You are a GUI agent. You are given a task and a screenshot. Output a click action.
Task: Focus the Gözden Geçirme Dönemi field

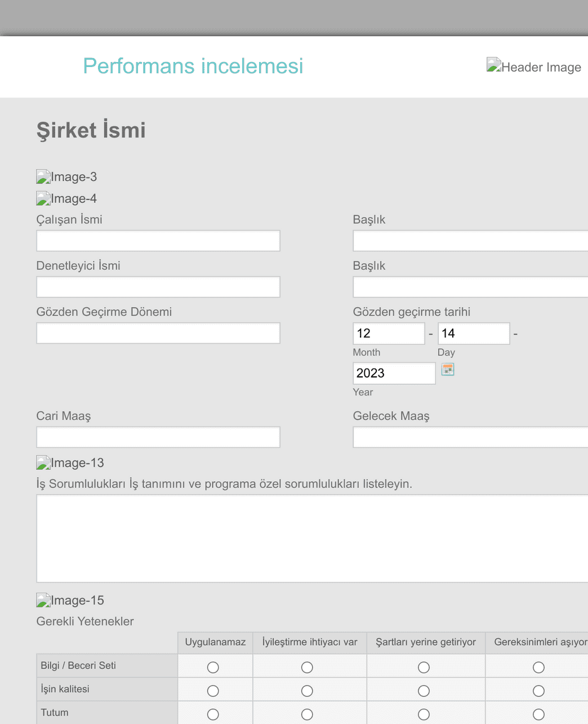tap(158, 334)
